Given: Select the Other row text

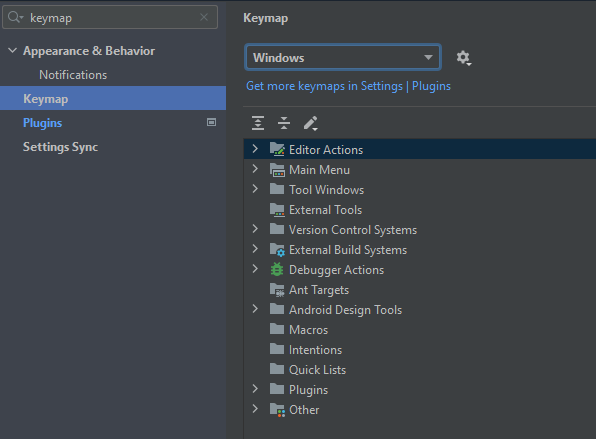Looking at the screenshot, I should (304, 410).
